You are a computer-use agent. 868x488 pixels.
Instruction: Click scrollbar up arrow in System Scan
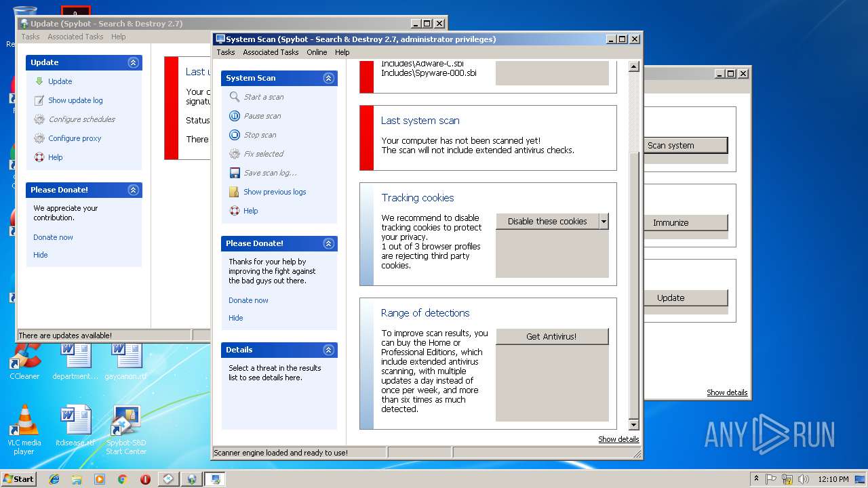pyautogui.click(x=634, y=66)
